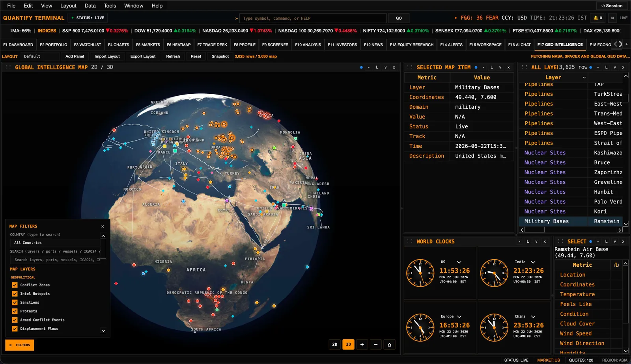Close the World Clocks panel
Image resolution: width=631 pixels, height=364 pixels.
(545, 241)
